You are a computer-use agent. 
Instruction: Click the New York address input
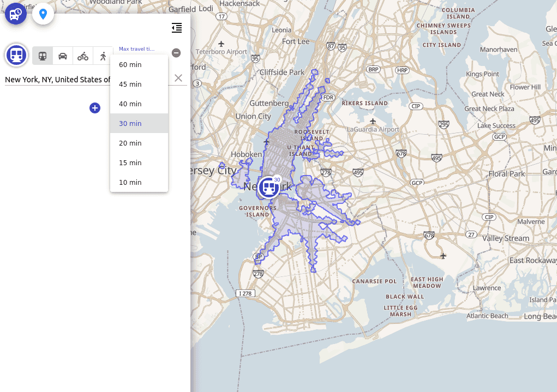tap(57, 80)
